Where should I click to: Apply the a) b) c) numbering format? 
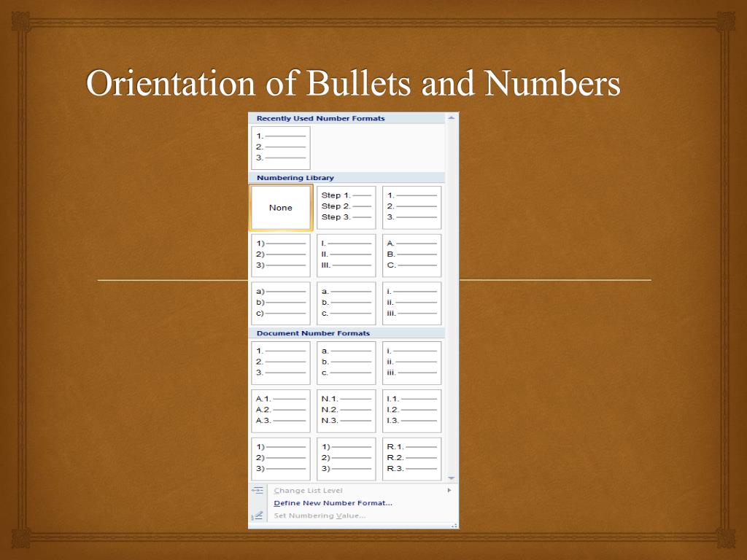point(281,303)
